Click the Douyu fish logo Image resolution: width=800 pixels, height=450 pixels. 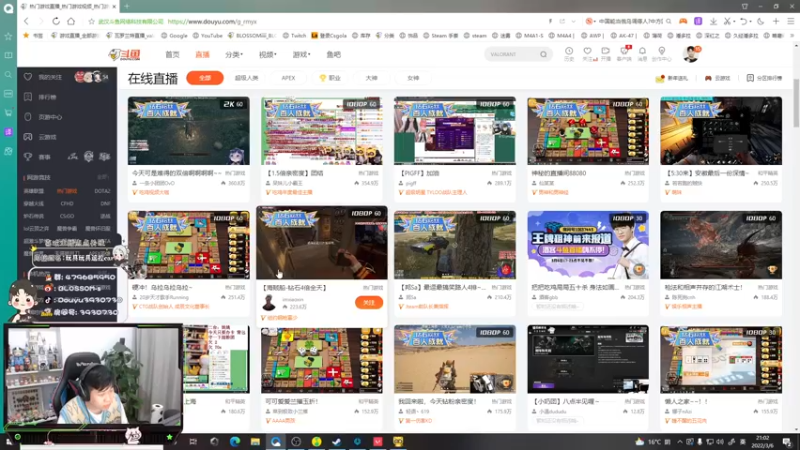pyautogui.click(x=124, y=54)
